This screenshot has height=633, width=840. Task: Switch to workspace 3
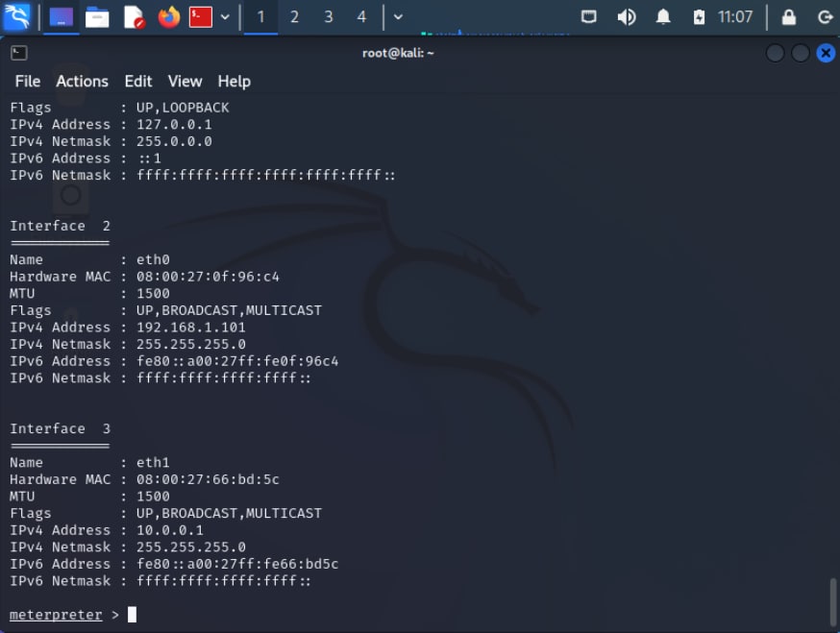(x=329, y=17)
